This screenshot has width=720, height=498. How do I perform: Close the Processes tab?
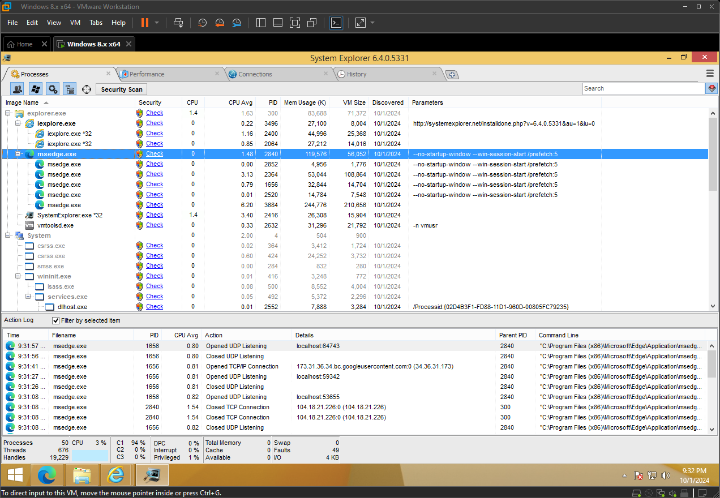108,73
